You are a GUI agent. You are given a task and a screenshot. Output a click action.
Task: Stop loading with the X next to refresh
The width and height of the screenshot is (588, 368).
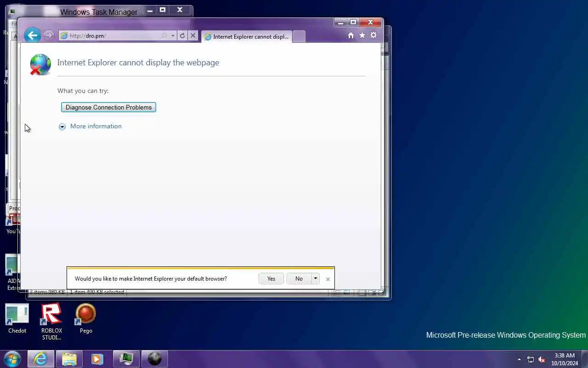pyautogui.click(x=193, y=35)
